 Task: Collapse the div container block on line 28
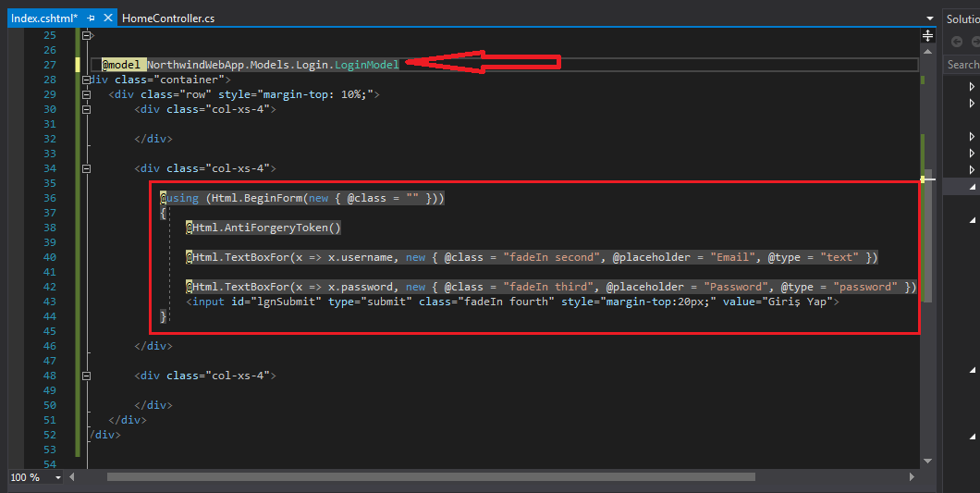(88, 80)
